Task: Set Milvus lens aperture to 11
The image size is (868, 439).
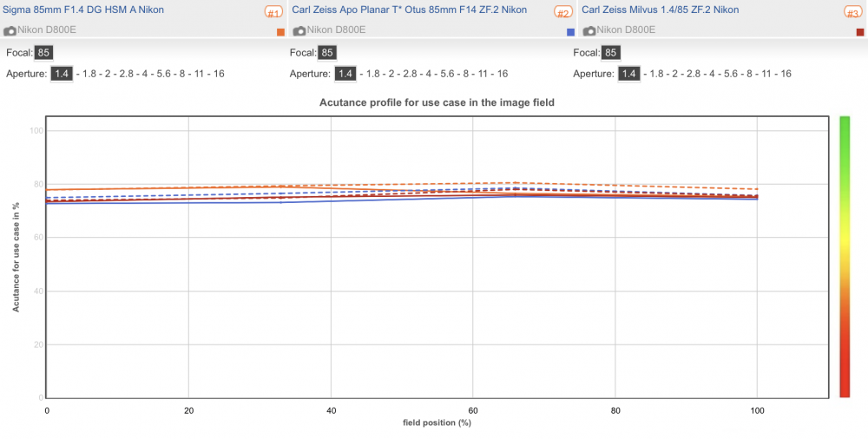Action: [x=766, y=74]
